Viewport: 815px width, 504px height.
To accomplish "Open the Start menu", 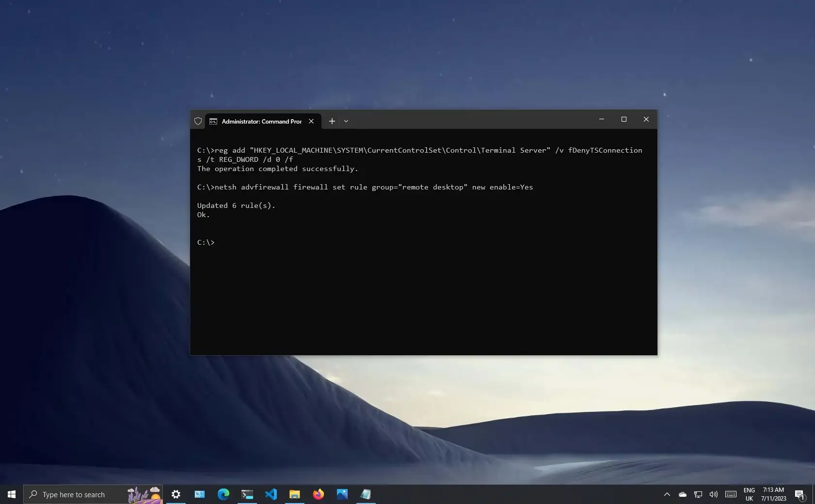I will [x=11, y=494].
